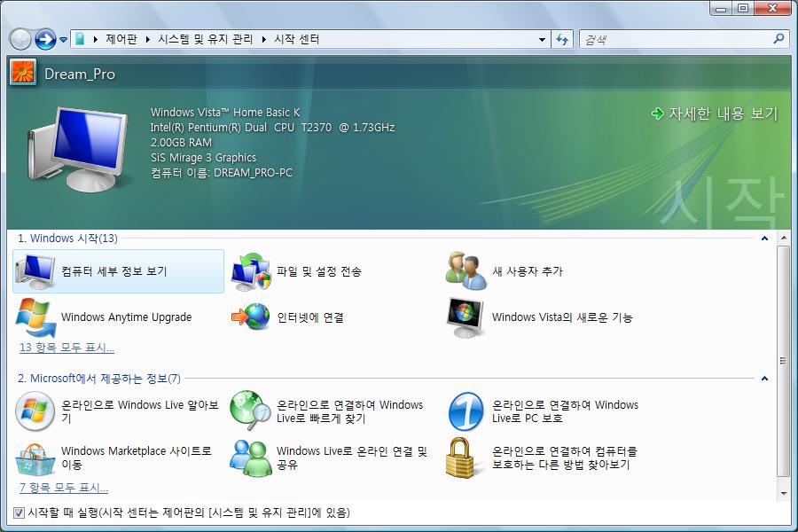Click the Windows Anytime Upgrade label
Viewport: 798px width, 532px height.
point(126,317)
